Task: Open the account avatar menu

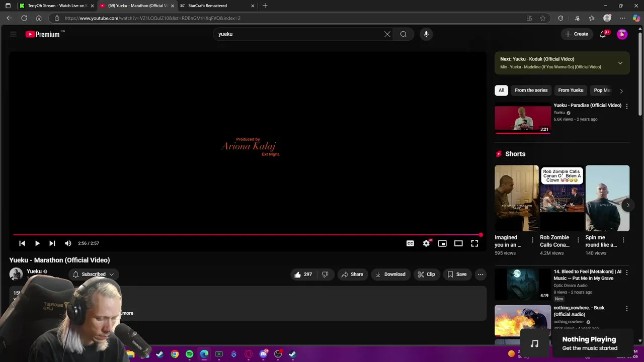Action: tap(622, 34)
